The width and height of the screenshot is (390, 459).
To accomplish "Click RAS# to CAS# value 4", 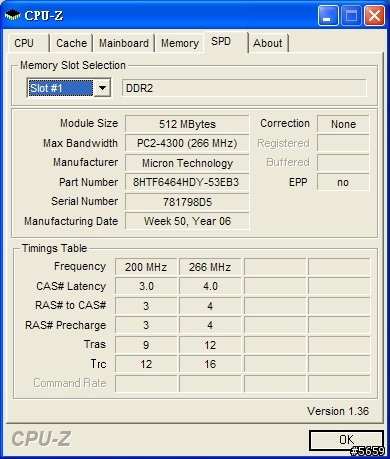I will coord(210,306).
